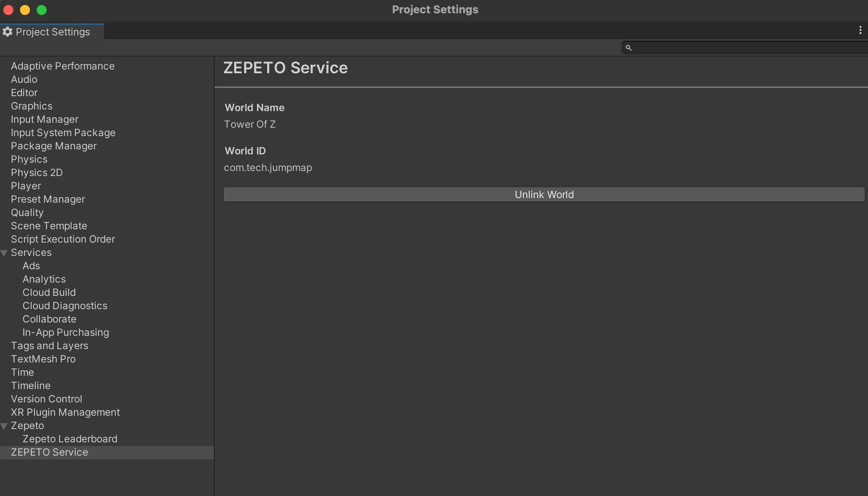868x496 pixels.
Task: Click the ZEPETO Service heading
Action: [285, 68]
